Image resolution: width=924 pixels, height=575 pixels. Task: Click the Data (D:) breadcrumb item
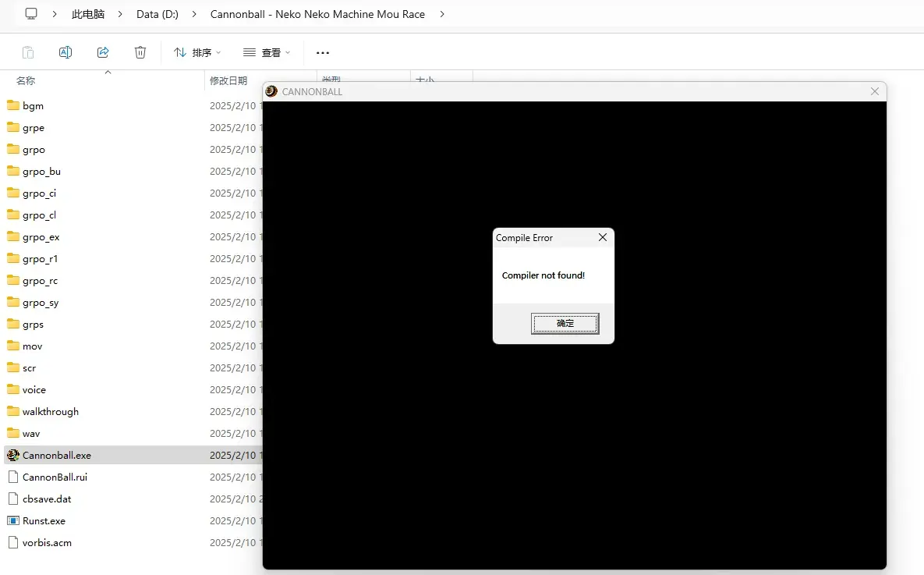[x=158, y=14]
